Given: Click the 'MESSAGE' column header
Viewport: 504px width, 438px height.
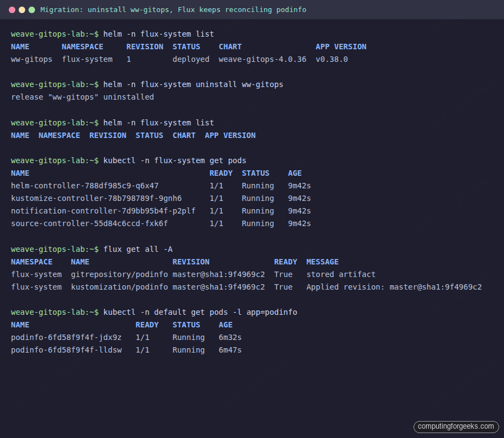Looking at the screenshot, I should click(x=322, y=262).
